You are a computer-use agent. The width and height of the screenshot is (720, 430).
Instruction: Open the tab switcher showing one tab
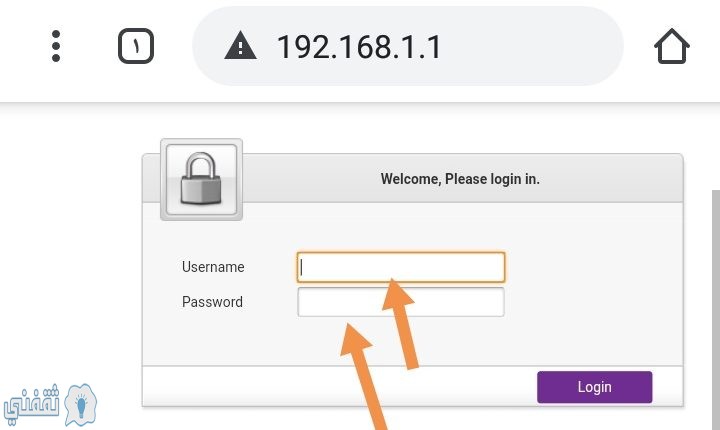[x=136, y=46]
